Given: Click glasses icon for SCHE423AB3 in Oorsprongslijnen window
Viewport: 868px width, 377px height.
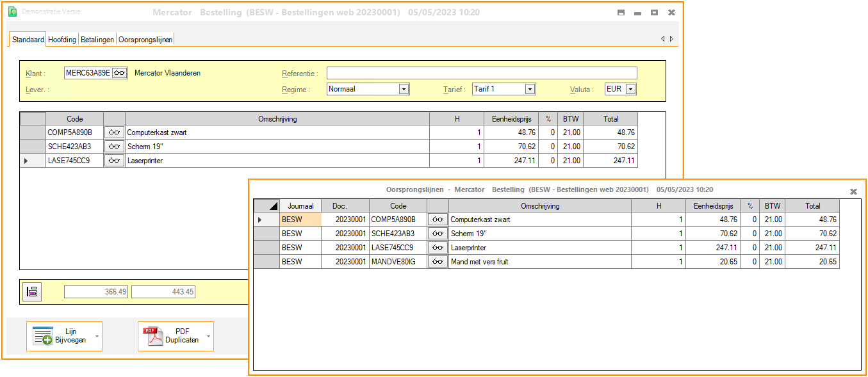Looking at the screenshot, I should pyautogui.click(x=438, y=234).
